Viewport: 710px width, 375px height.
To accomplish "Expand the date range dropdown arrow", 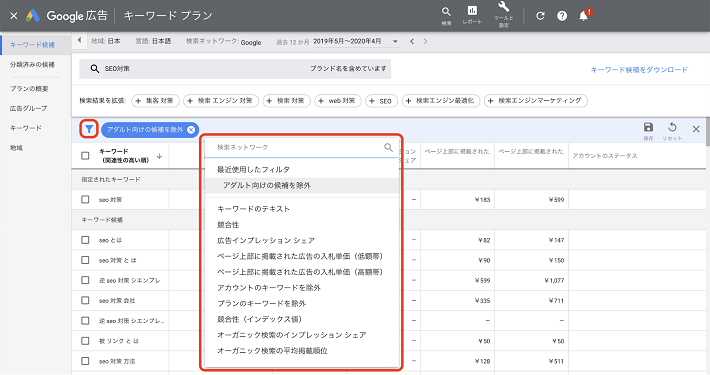I will coord(395,42).
